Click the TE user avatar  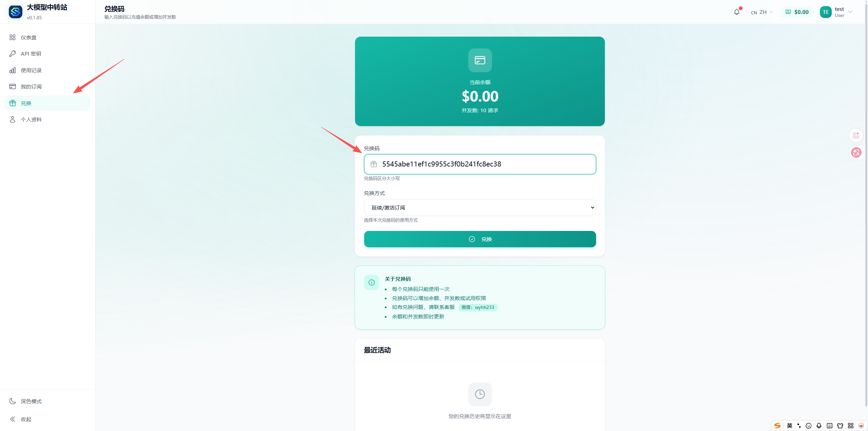[x=826, y=12]
